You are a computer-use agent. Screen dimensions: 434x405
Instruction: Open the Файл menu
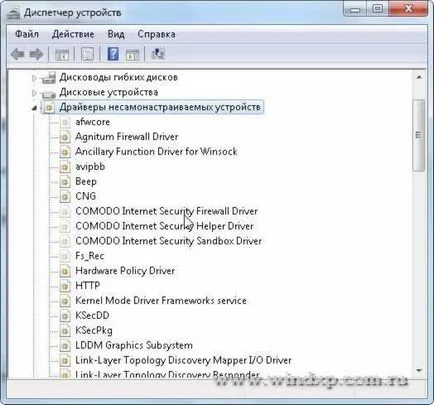pyautogui.click(x=27, y=34)
